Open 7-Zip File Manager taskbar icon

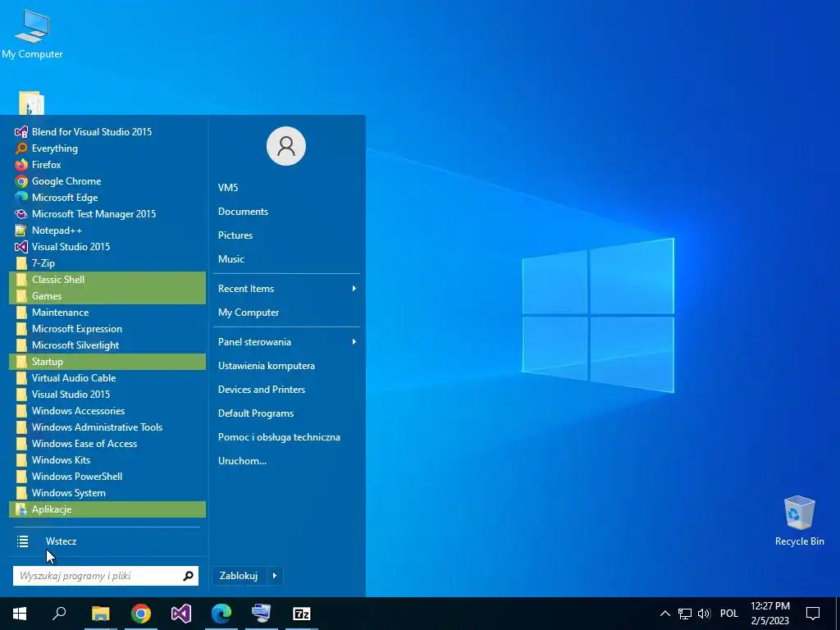click(302, 614)
